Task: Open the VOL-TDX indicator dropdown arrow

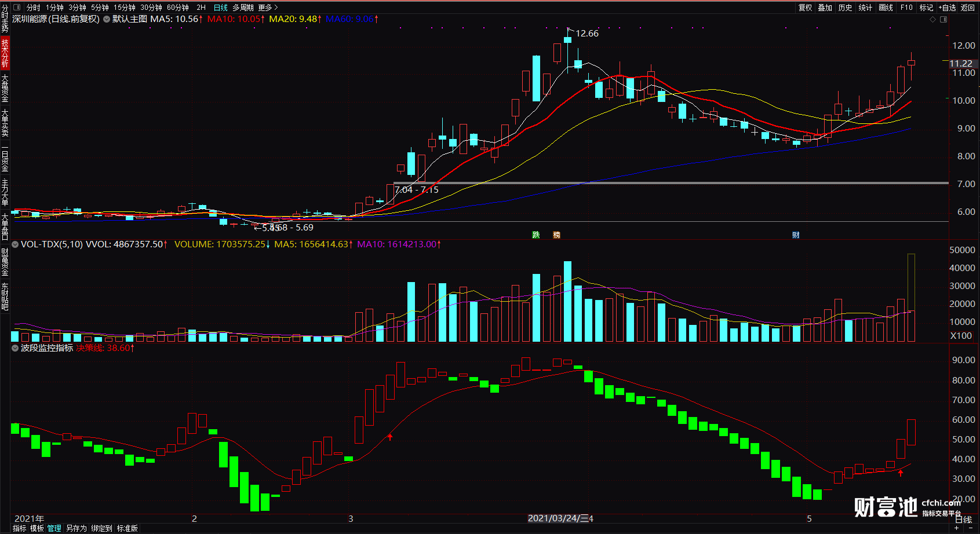Action: coord(15,244)
